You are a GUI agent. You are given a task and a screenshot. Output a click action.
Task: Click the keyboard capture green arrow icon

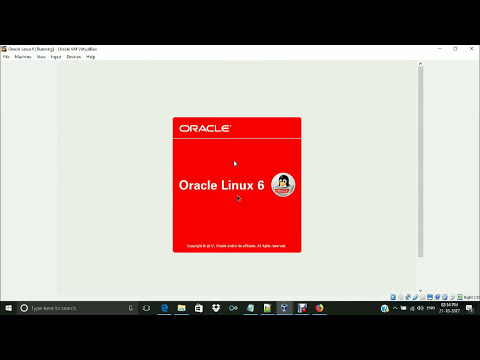click(460, 297)
